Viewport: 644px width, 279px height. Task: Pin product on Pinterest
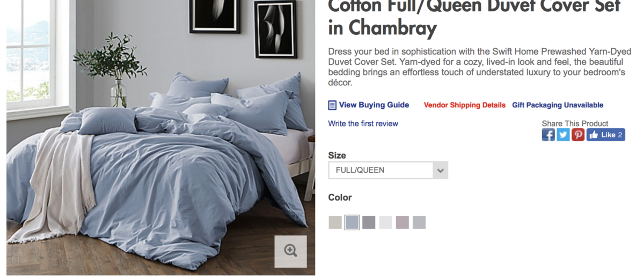click(578, 135)
